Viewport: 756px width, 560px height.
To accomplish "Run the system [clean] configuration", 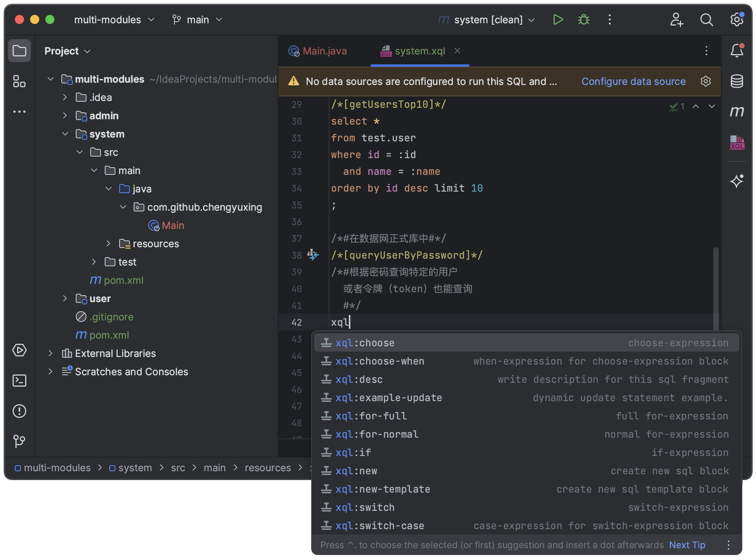I will coord(558,19).
